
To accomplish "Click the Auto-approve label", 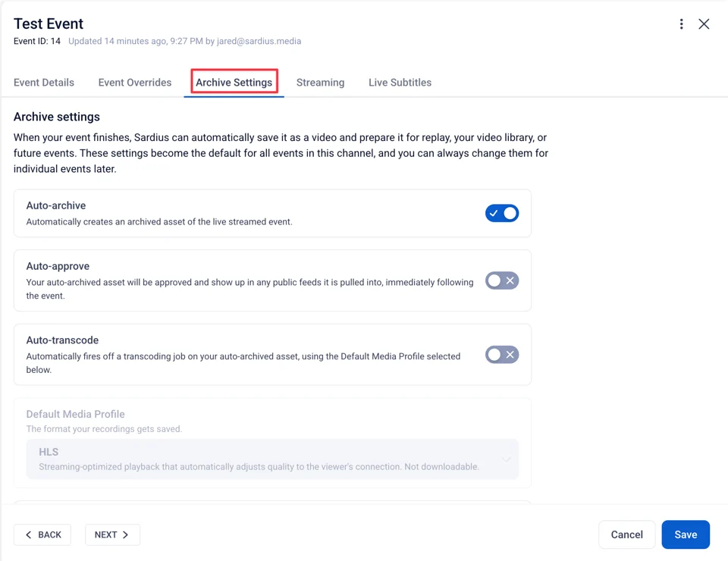I will click(58, 266).
